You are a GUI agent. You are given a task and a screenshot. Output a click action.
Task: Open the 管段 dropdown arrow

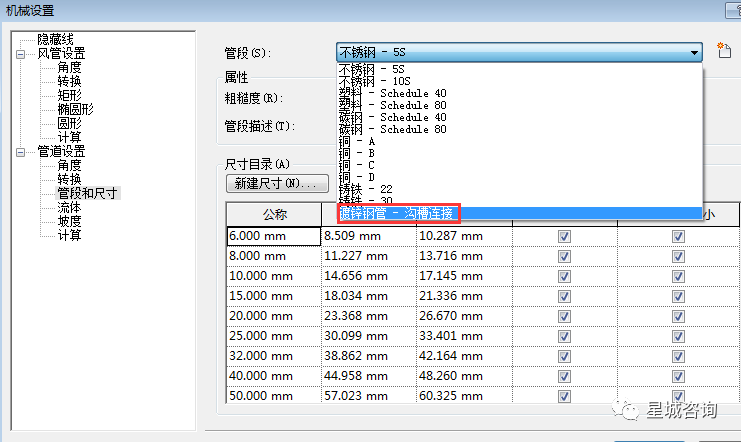694,52
